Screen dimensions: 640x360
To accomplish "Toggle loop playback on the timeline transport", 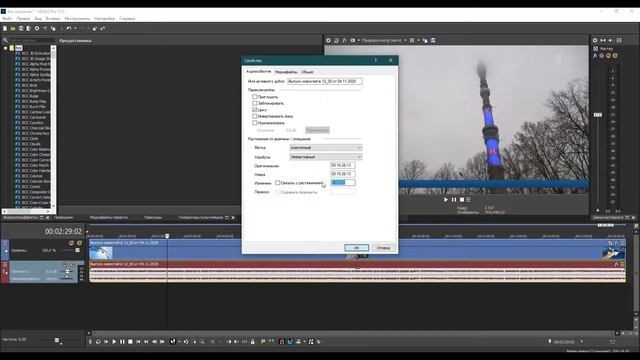I will [x=98, y=342].
